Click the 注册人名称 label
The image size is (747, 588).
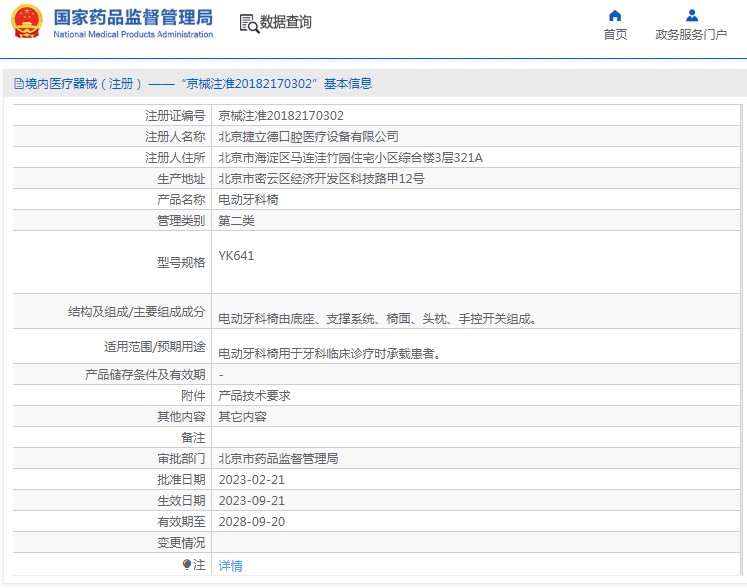tap(175, 137)
